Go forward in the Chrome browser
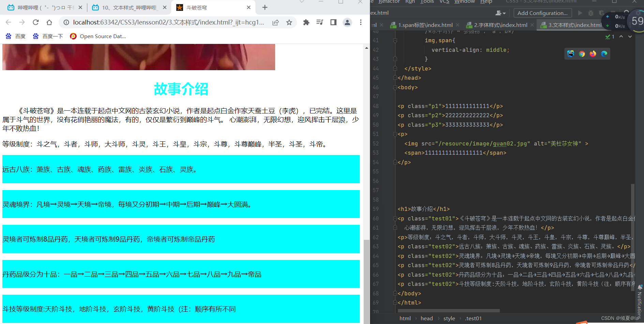The image size is (644, 324). tap(22, 22)
